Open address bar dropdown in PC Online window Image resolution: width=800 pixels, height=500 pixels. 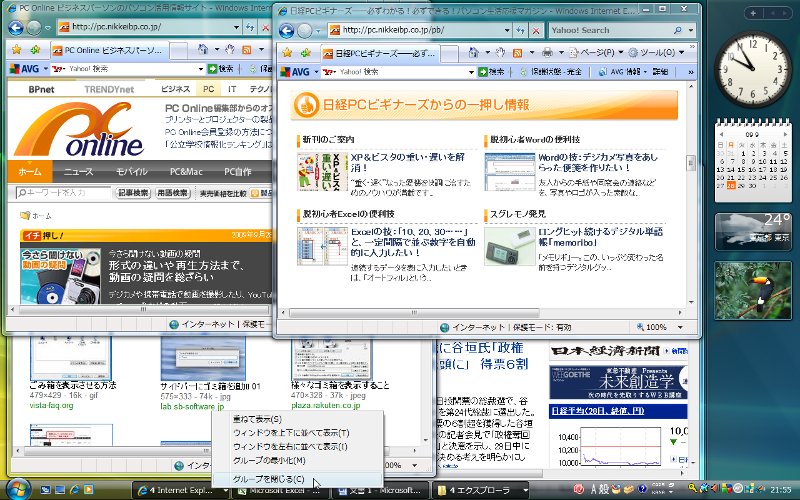236,28
